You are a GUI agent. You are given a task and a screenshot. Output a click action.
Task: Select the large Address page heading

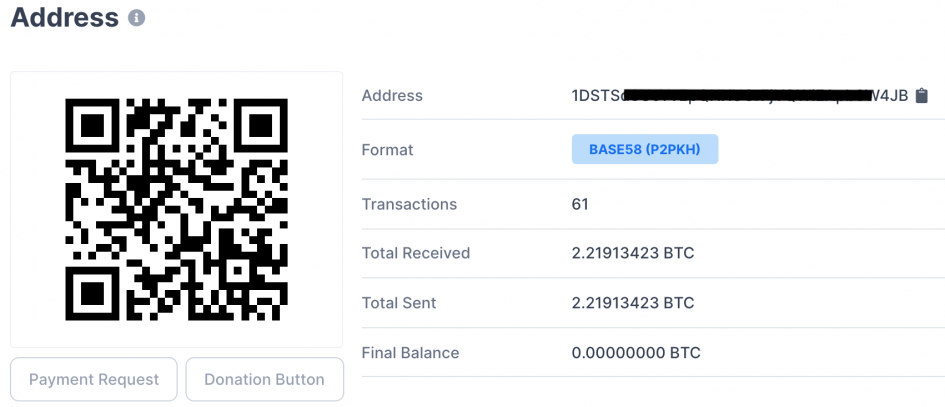pos(64,17)
